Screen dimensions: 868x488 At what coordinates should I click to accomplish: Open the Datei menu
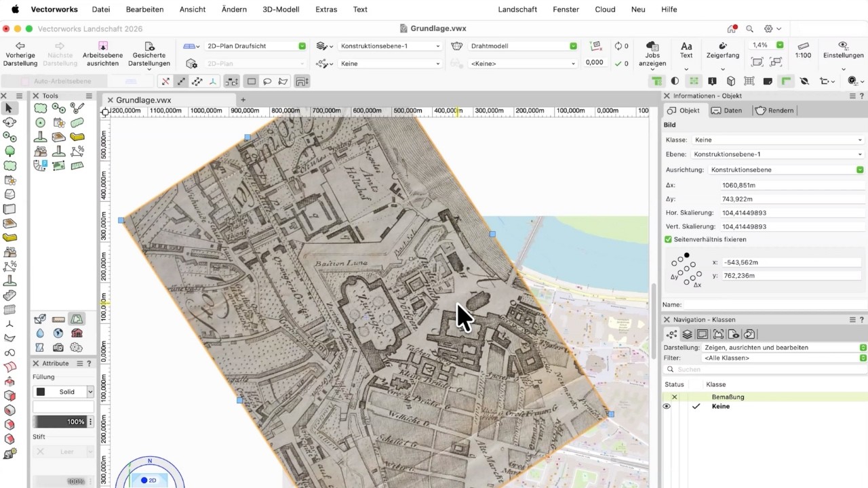pos(101,9)
